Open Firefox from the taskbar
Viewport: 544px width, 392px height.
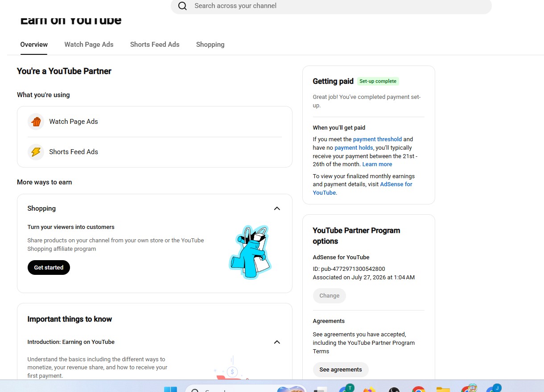coord(369,389)
